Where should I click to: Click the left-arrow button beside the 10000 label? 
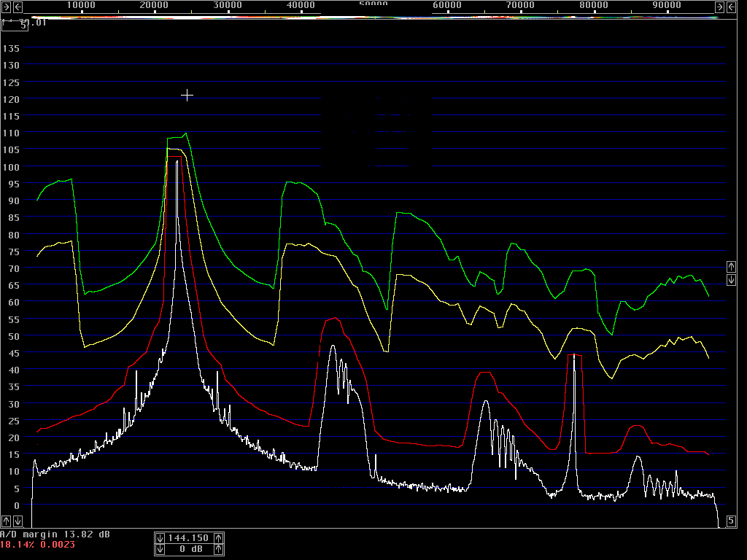coord(18,7)
